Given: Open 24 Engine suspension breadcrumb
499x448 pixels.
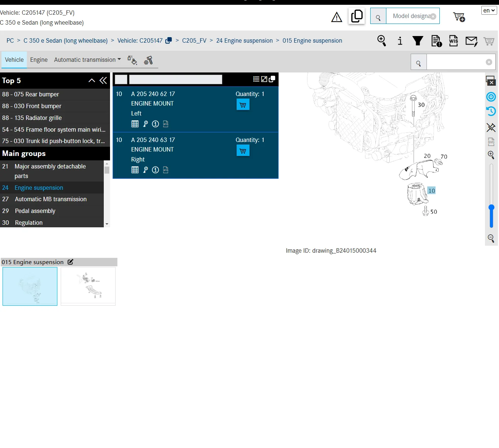Looking at the screenshot, I should pyautogui.click(x=244, y=40).
